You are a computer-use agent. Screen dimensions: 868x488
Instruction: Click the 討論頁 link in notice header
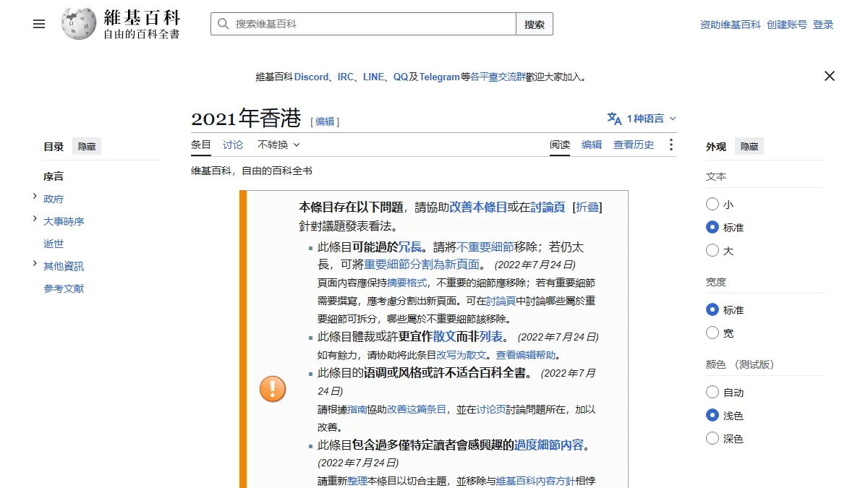[x=548, y=207]
